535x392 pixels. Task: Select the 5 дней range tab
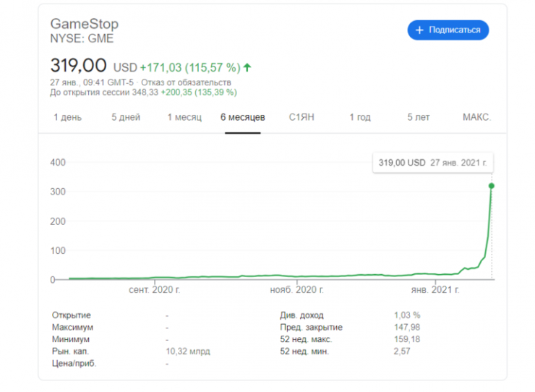coord(126,117)
